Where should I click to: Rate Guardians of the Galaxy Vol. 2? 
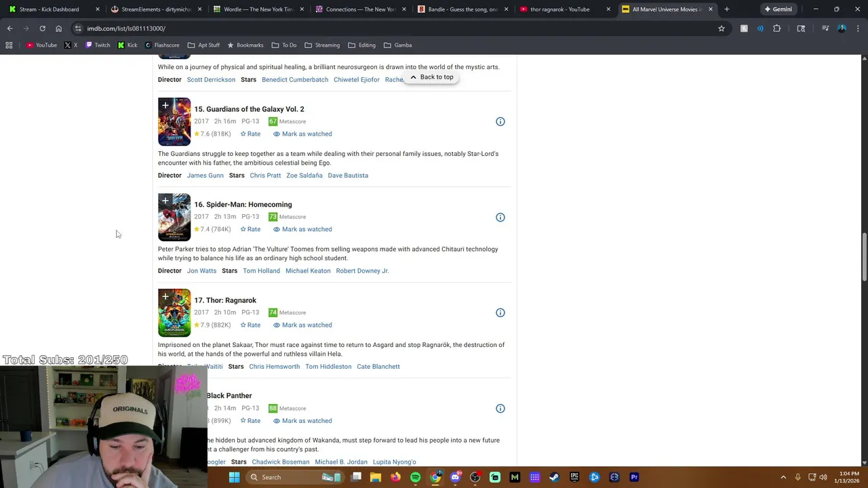[x=250, y=134]
